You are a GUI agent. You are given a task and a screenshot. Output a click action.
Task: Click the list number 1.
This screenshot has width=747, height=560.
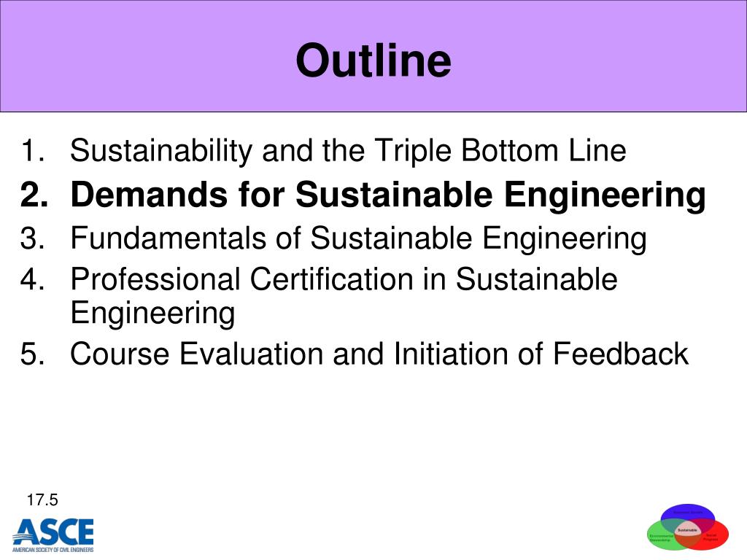(33, 150)
